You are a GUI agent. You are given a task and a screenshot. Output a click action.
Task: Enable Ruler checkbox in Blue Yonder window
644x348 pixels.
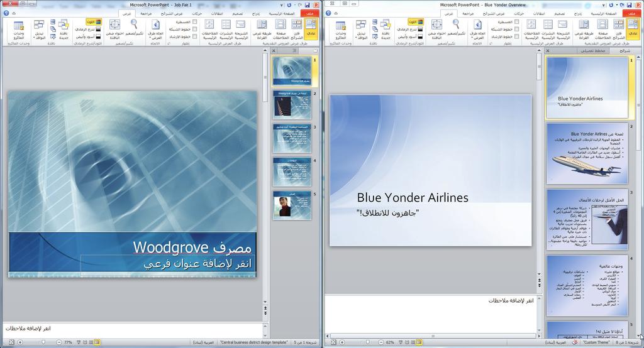point(517,22)
